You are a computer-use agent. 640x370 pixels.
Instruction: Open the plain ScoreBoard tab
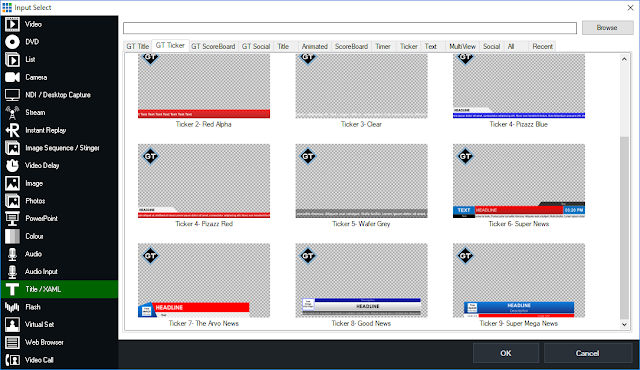coord(351,47)
